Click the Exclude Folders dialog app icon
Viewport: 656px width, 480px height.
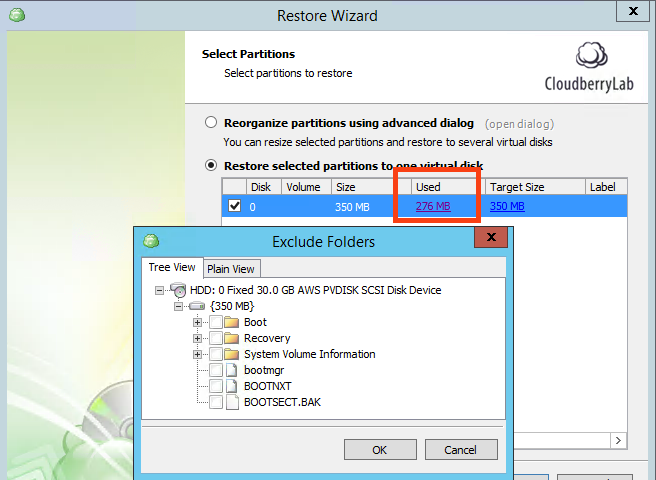151,241
